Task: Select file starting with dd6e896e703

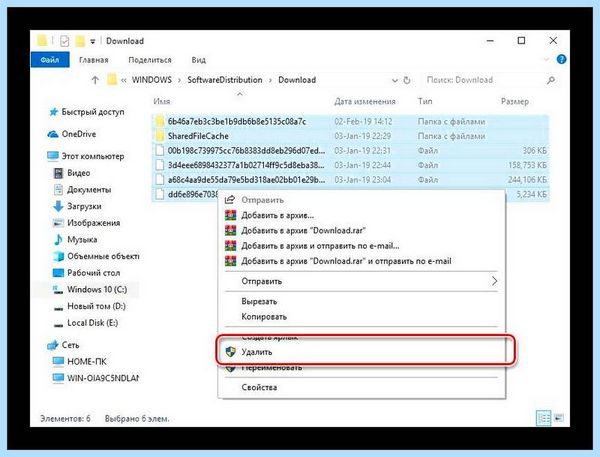Action: 193,194
